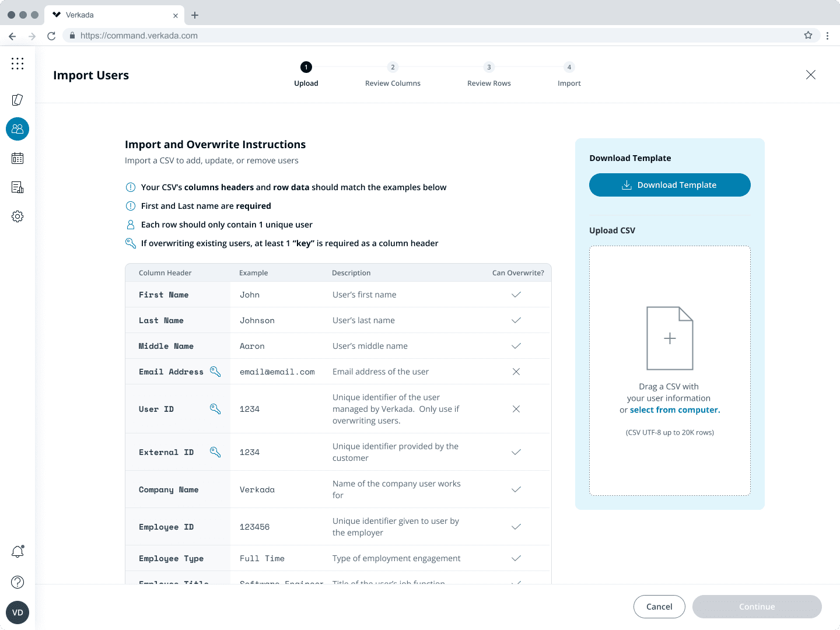
Task: Go to the Review Columns step
Action: coord(393,75)
